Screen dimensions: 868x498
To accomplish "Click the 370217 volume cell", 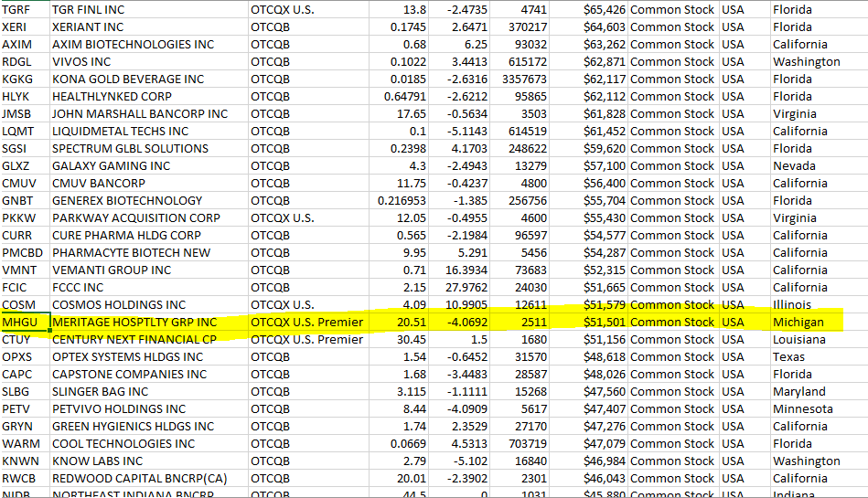I will [x=520, y=27].
